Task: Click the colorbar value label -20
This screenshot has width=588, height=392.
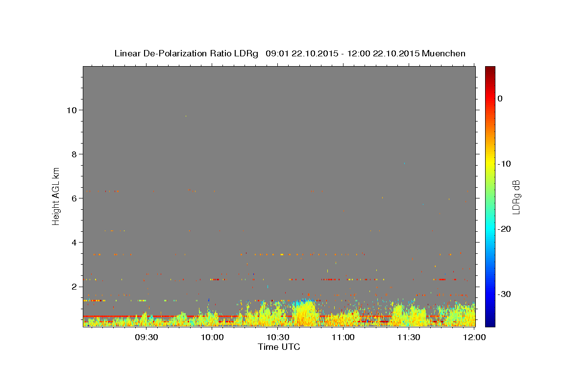Action: [504, 229]
